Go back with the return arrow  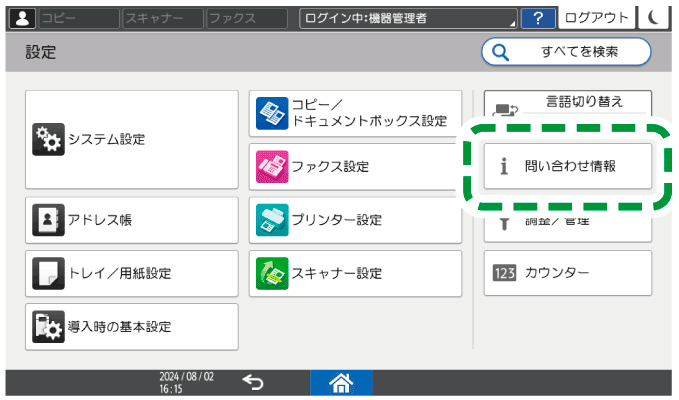pyautogui.click(x=253, y=383)
